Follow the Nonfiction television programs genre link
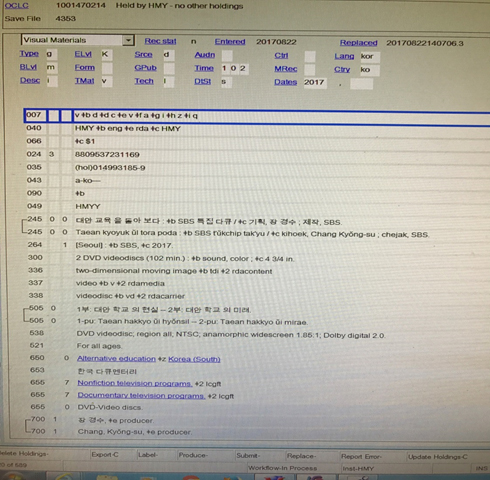The height and width of the screenshot is (480, 490). tap(135, 383)
